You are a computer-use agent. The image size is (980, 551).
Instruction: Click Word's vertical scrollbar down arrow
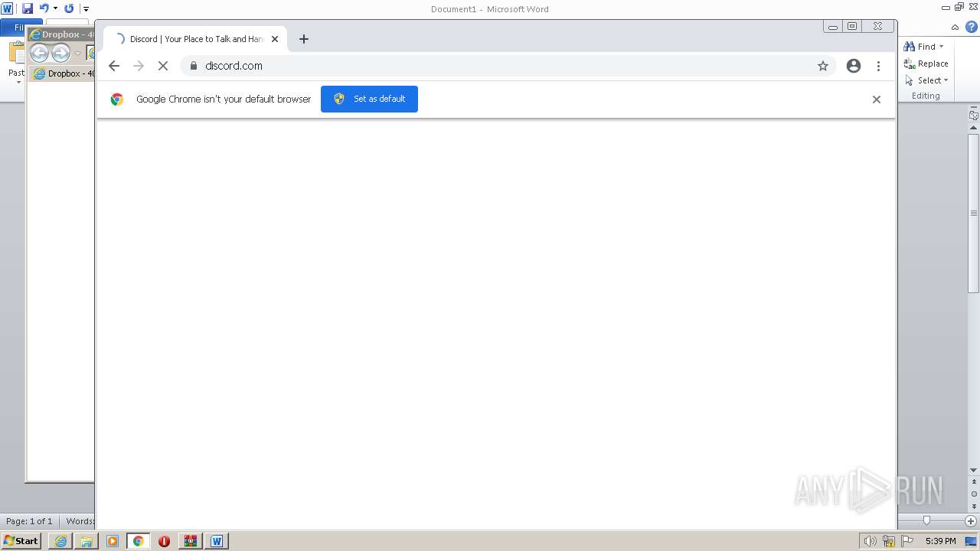click(974, 470)
